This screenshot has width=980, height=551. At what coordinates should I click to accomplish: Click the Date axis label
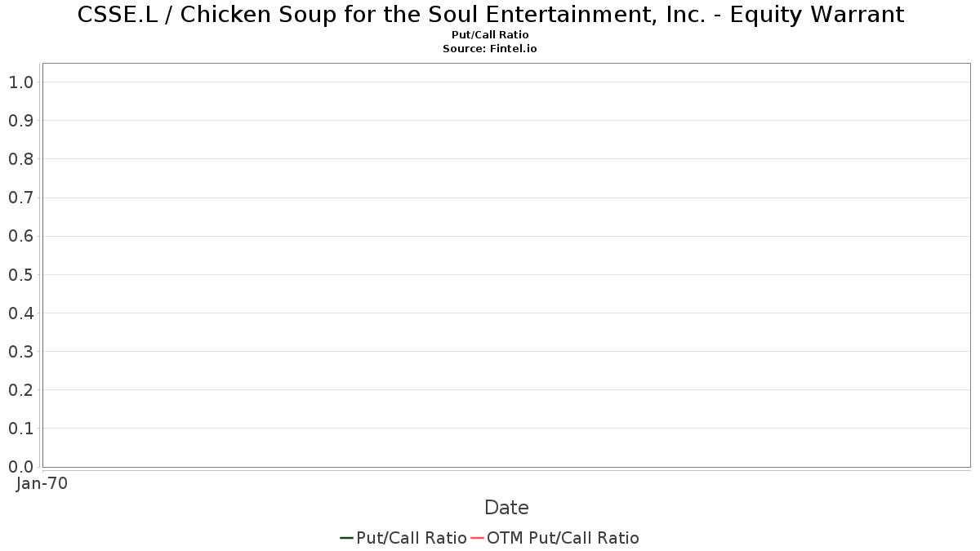[x=506, y=508]
